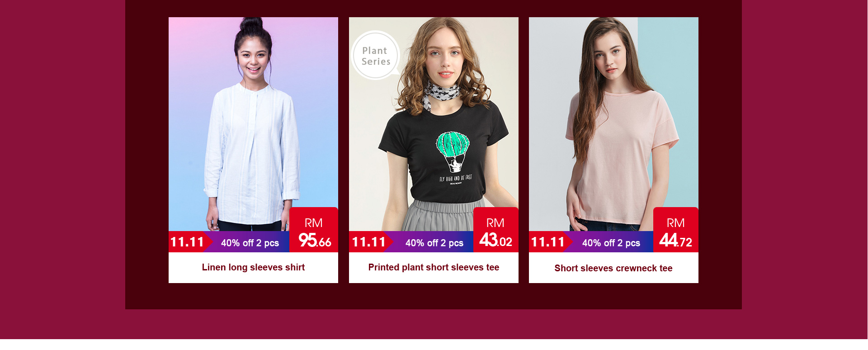This screenshot has height=350, width=868.
Task: Click 40% off 2 pcs banner on linen shirt
Action: [250, 243]
